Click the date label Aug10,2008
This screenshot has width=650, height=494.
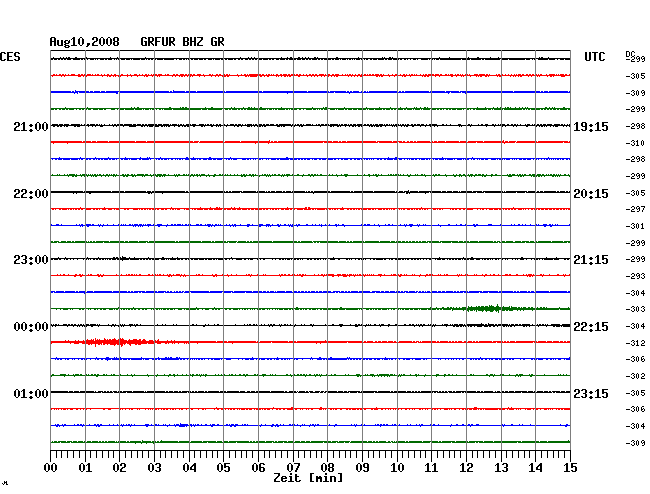coord(85,42)
